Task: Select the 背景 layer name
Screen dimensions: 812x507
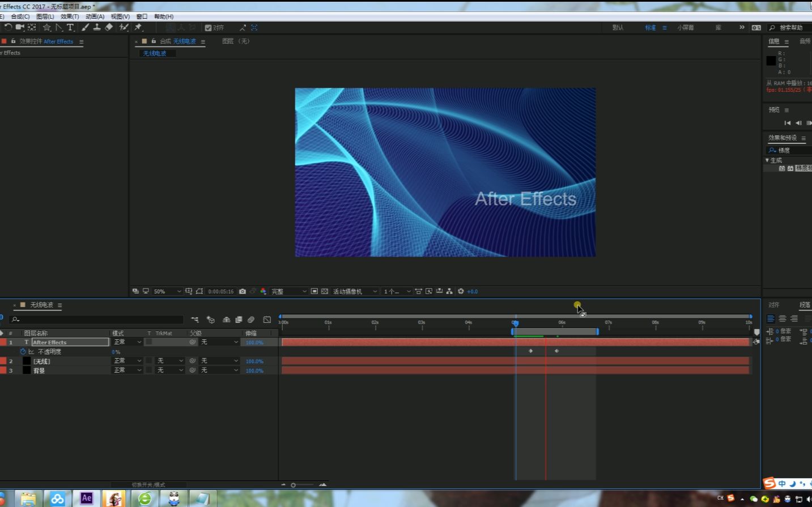Action: (x=39, y=371)
